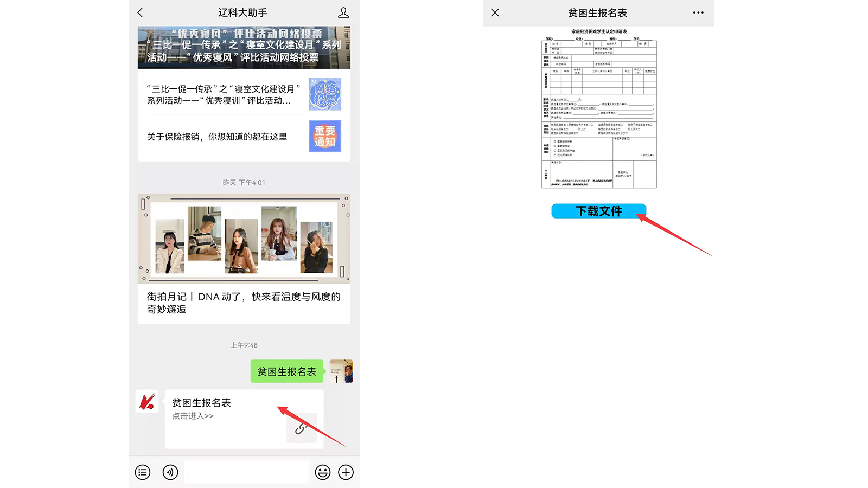Image resolution: width=868 pixels, height=488 pixels.
Task: Open the 优秀寝训 评比活动 article
Action: [223, 95]
